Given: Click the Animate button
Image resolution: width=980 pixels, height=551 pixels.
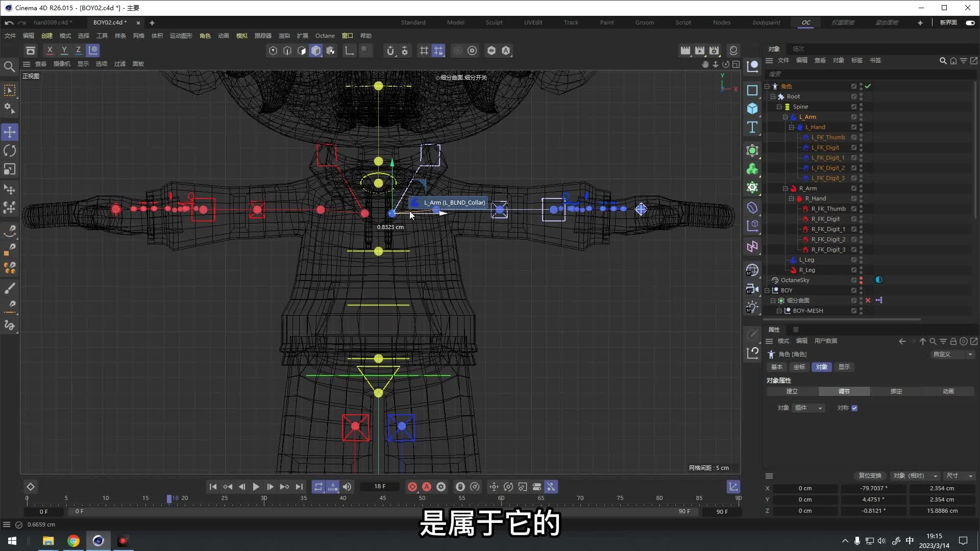Looking at the screenshot, I should [x=948, y=391].
